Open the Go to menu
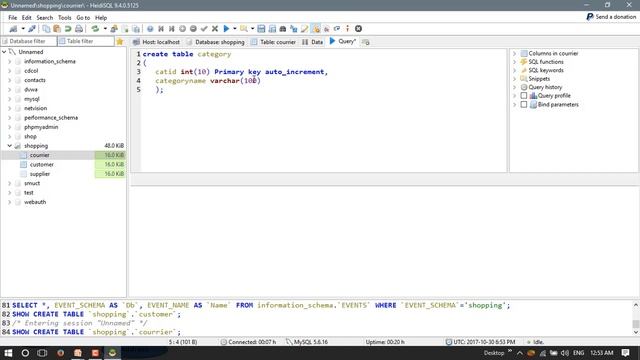640x360 pixels. (x=83, y=18)
